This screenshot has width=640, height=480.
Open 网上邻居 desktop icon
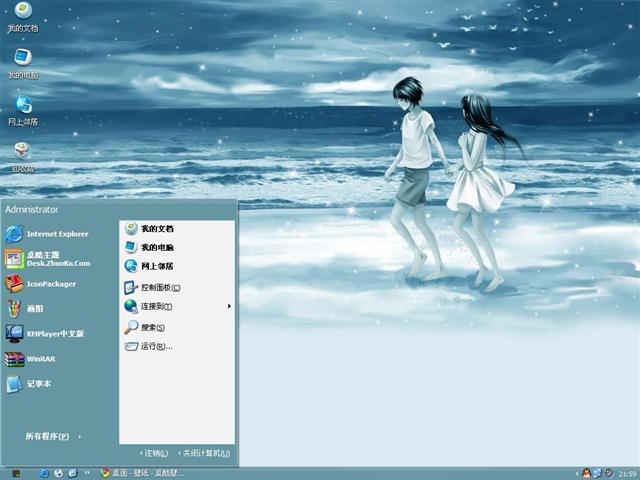pos(23,111)
